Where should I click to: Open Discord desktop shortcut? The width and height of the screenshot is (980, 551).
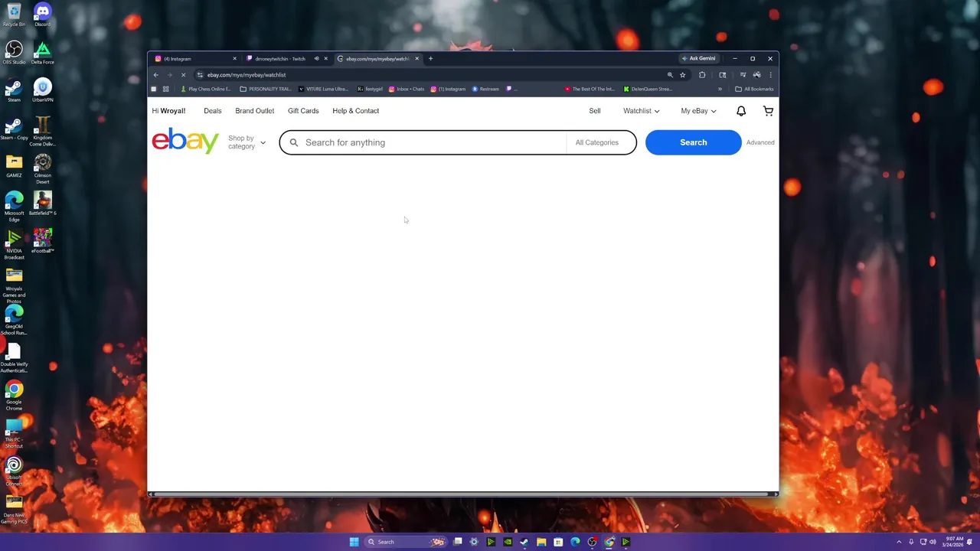tap(42, 15)
